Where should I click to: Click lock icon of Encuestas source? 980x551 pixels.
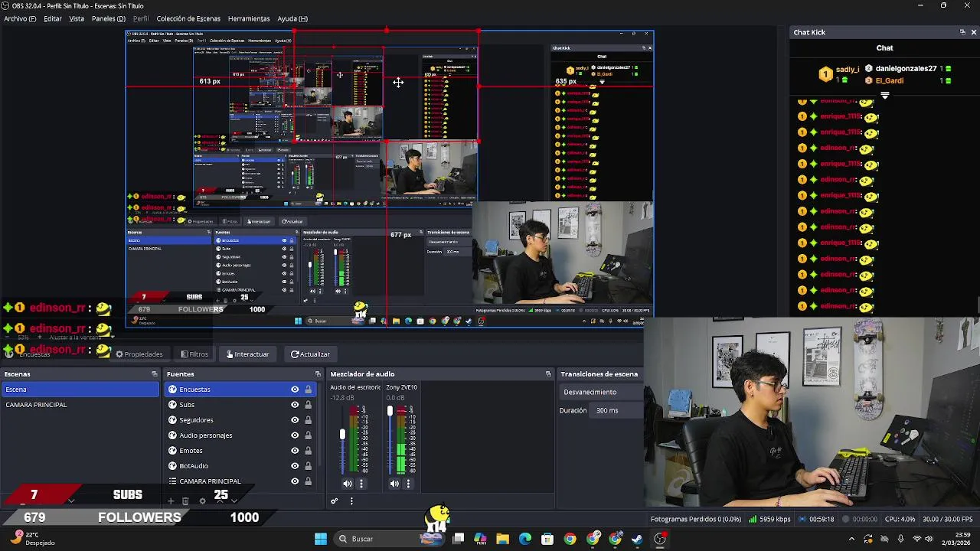(308, 390)
